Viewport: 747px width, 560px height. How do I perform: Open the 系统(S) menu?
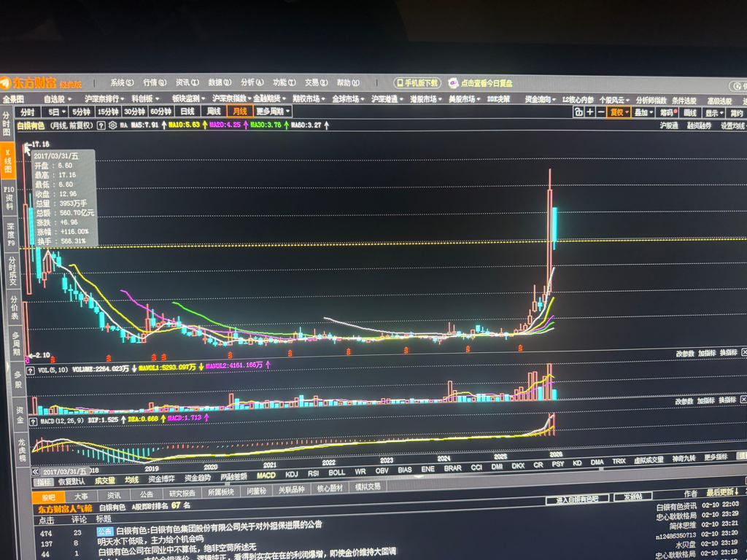[122, 82]
